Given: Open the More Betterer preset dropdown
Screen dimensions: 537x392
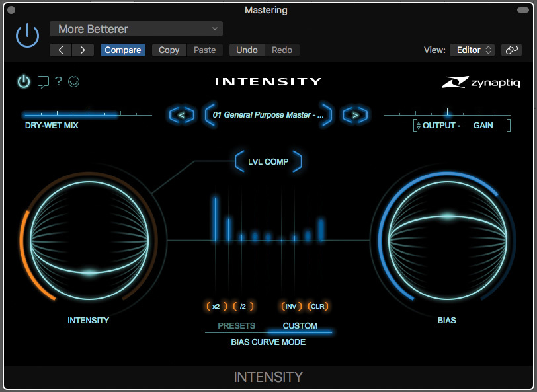Looking at the screenshot, I should [136, 29].
